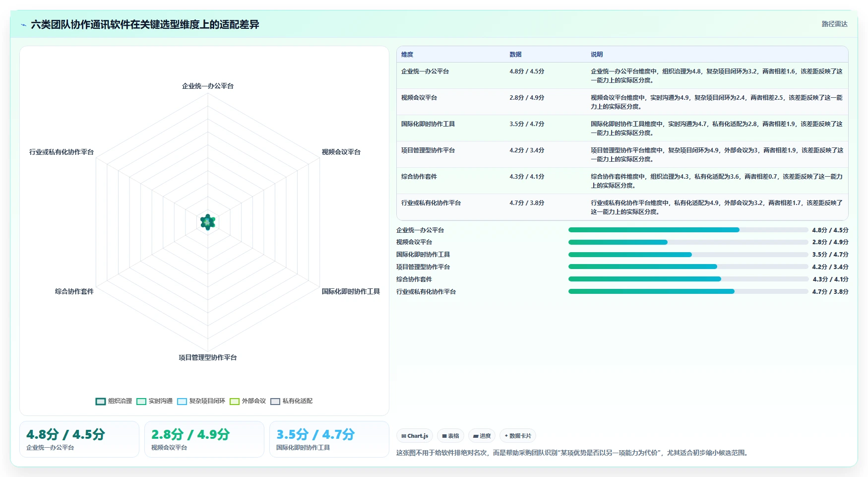The width and height of the screenshot is (868, 477).
Task: Click radar axis label 企业统一办公平台
Action: [x=208, y=86]
